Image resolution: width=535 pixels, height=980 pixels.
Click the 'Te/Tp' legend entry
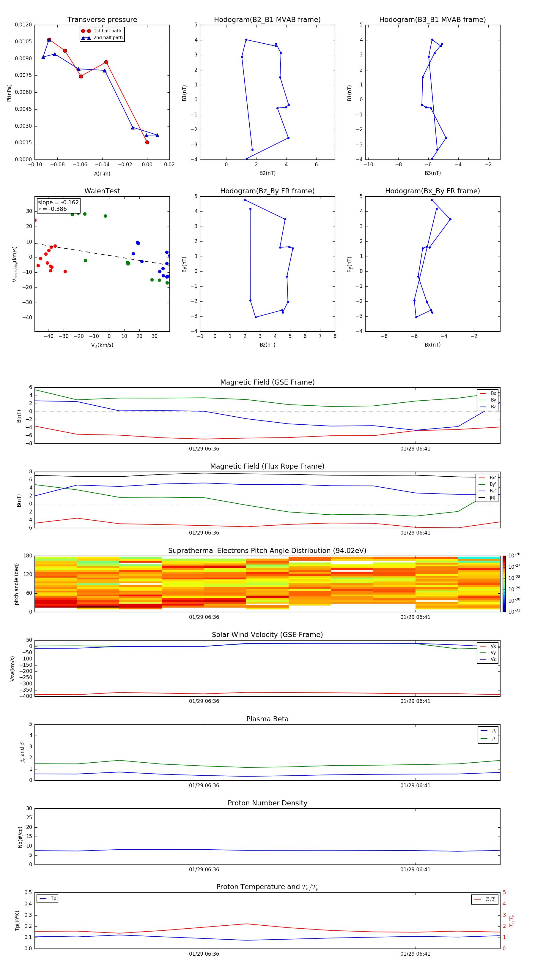pos(485,899)
